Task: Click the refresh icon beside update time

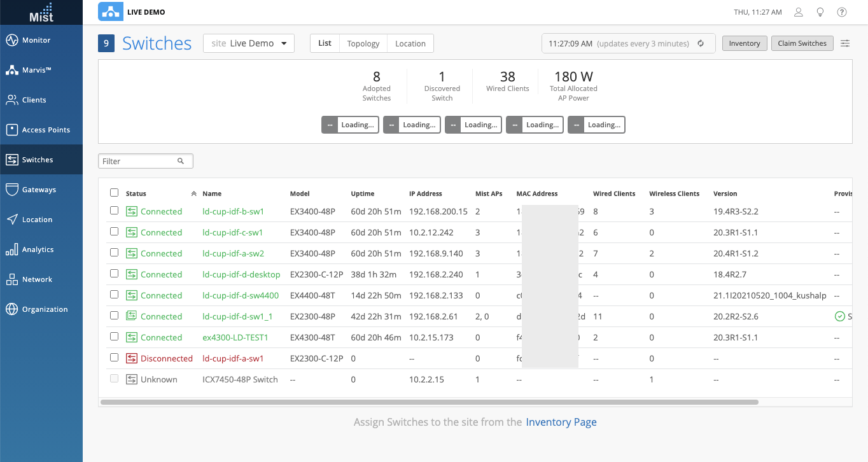Action: pyautogui.click(x=701, y=43)
